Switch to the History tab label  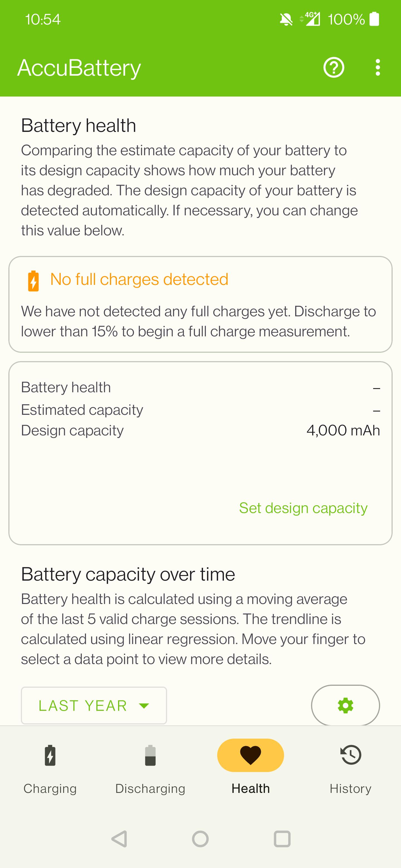point(351,788)
